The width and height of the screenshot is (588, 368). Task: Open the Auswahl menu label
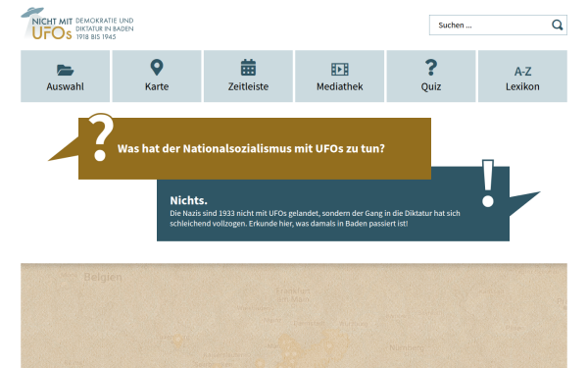(x=66, y=86)
